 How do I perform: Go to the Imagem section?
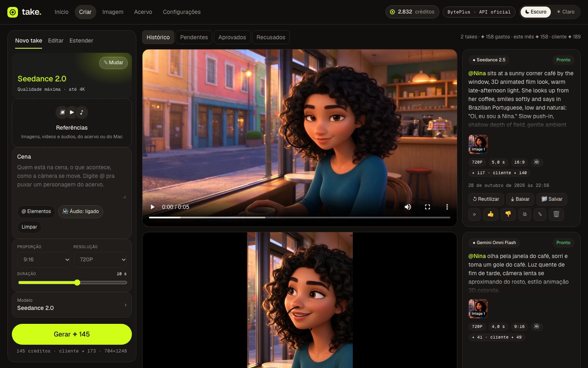tap(113, 12)
